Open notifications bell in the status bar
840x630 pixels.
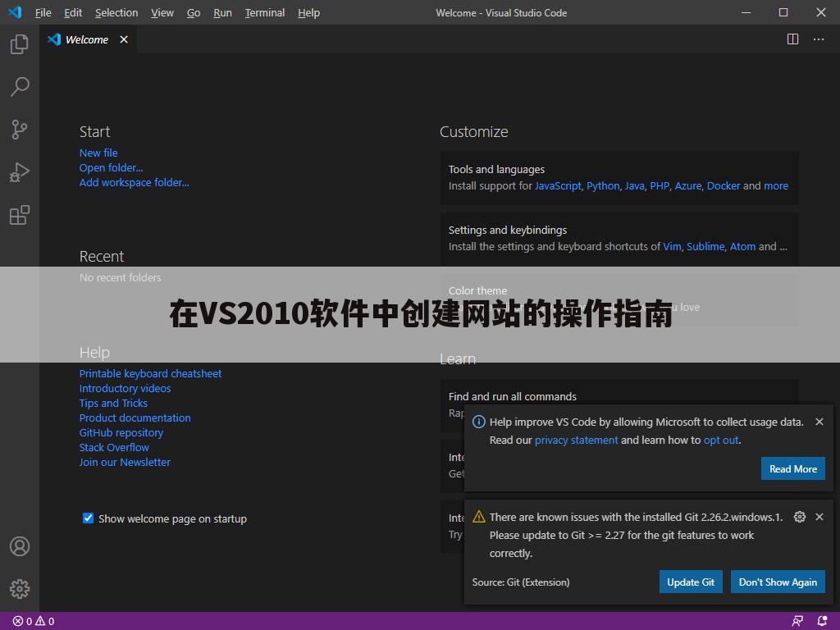coord(821,621)
